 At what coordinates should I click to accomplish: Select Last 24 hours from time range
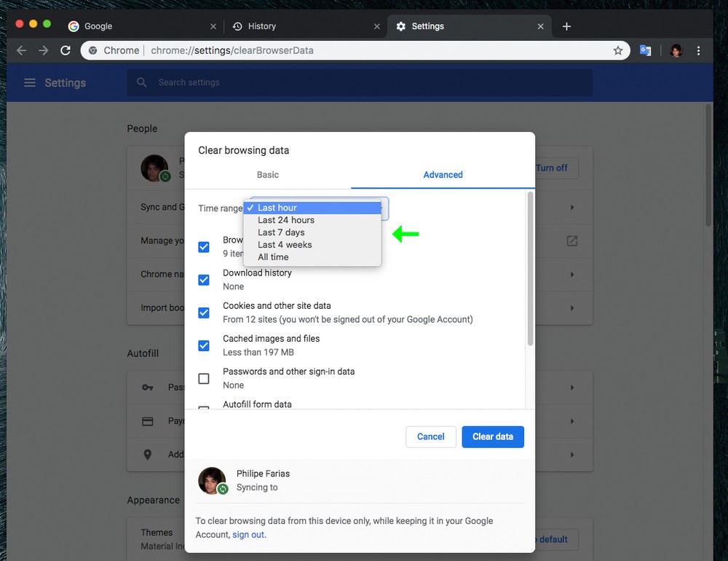click(x=286, y=220)
